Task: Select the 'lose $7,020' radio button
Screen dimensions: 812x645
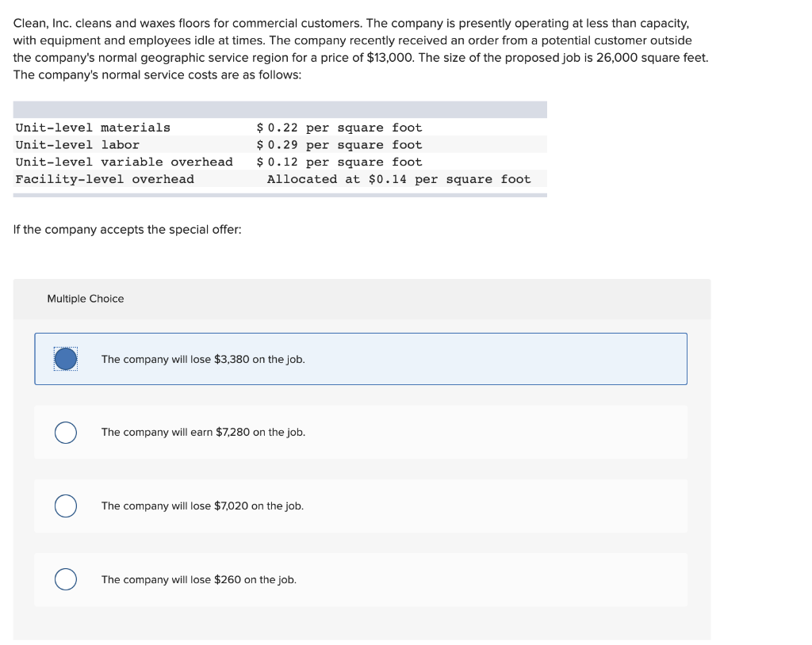Action: (x=65, y=506)
